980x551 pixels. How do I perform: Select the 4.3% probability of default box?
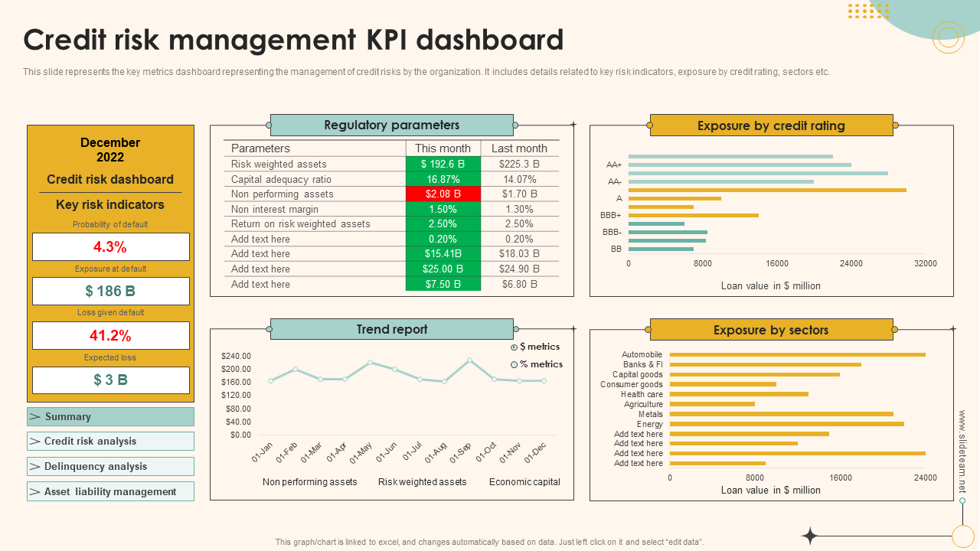coord(110,246)
